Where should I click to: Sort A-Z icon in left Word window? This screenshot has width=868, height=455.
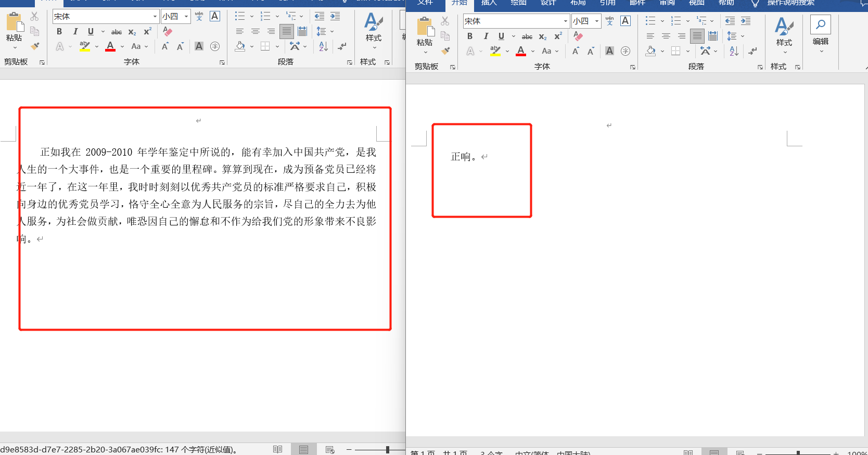pyautogui.click(x=323, y=46)
